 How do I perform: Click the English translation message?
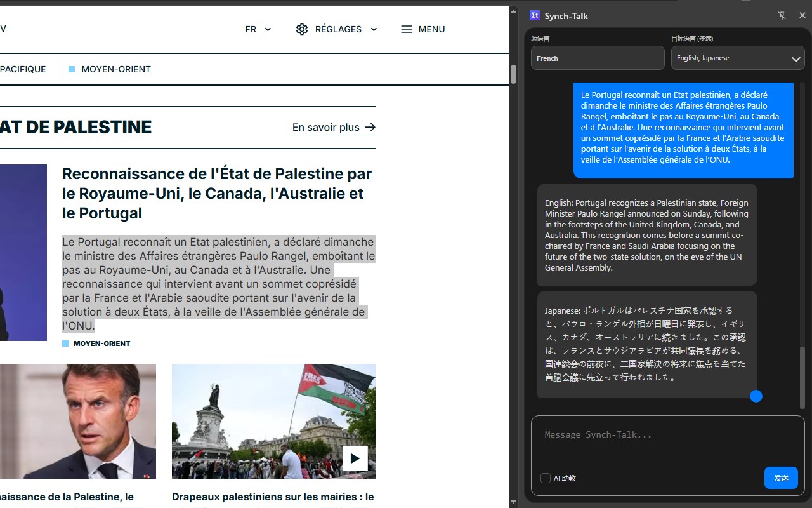point(647,235)
